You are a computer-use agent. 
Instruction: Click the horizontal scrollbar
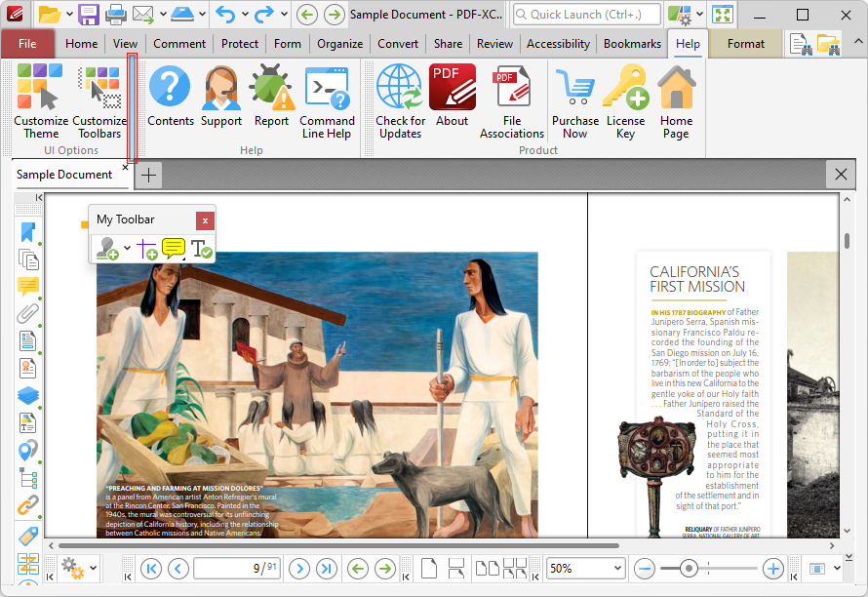pos(338,545)
